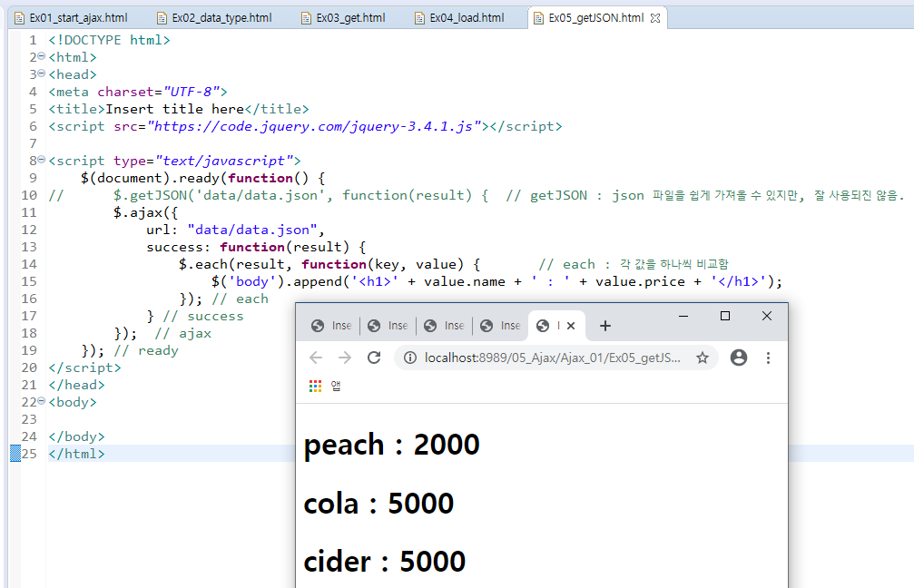Screen dimensions: 914x588
Task: Click the 'cola : 5000' heading
Action: point(378,503)
